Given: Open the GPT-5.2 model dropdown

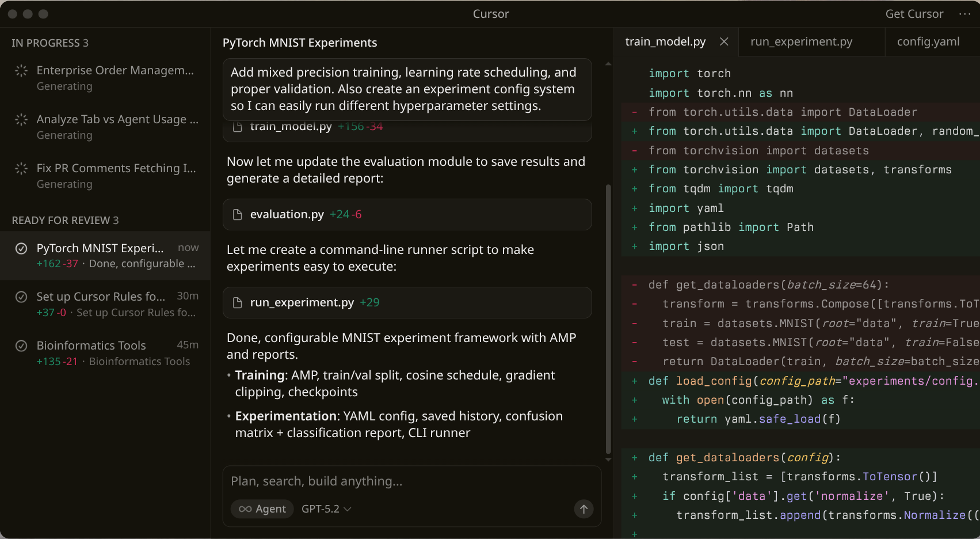Looking at the screenshot, I should [326, 509].
